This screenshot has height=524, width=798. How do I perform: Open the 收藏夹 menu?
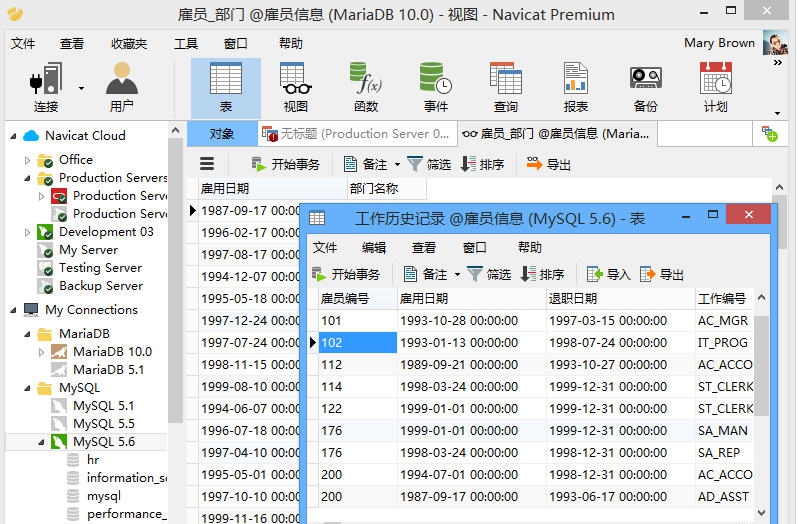(129, 44)
